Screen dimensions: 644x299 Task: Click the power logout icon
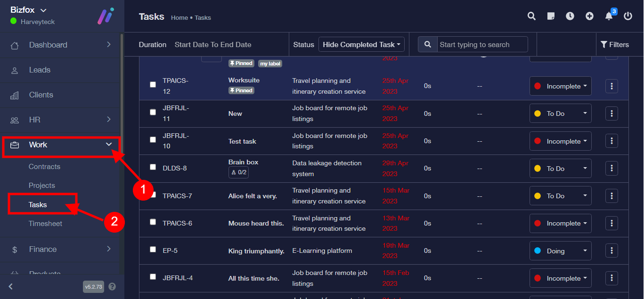628,16
